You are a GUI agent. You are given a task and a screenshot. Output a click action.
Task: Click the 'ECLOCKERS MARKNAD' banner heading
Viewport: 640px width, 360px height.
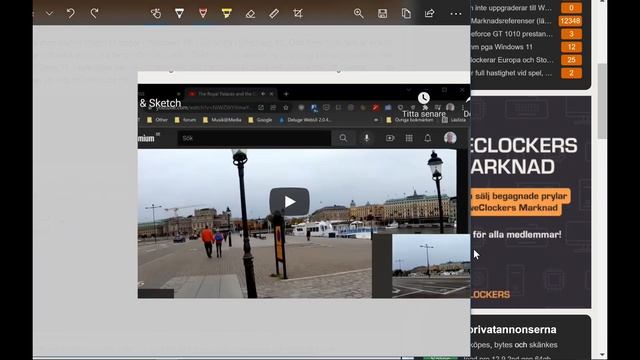tap(524, 156)
